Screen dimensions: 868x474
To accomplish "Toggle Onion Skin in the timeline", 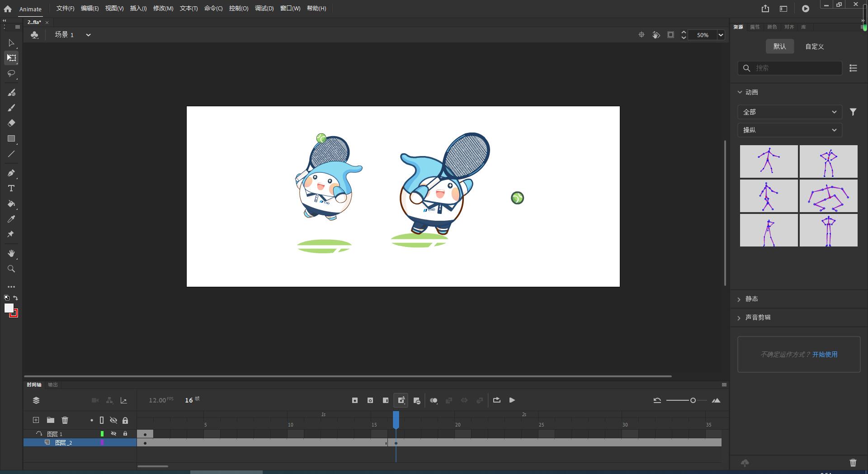I will (x=434, y=400).
